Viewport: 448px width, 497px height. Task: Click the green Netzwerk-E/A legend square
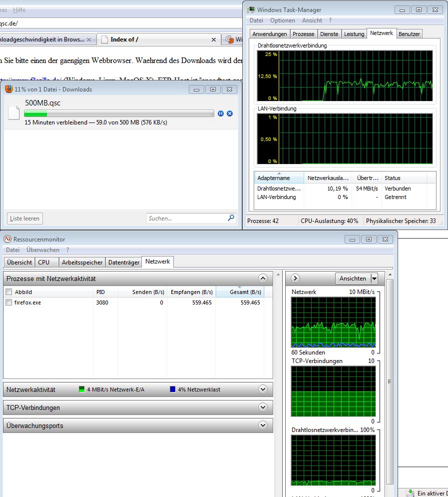tap(82, 389)
